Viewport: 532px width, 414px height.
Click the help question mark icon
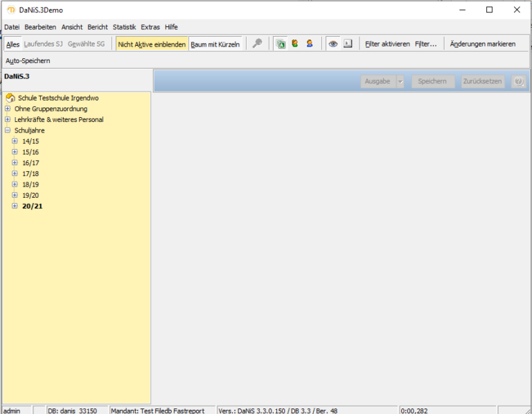(x=518, y=81)
